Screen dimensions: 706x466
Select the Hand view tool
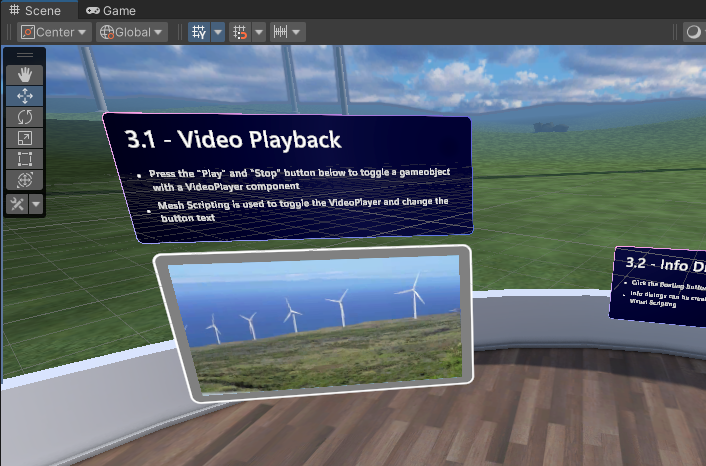point(25,75)
